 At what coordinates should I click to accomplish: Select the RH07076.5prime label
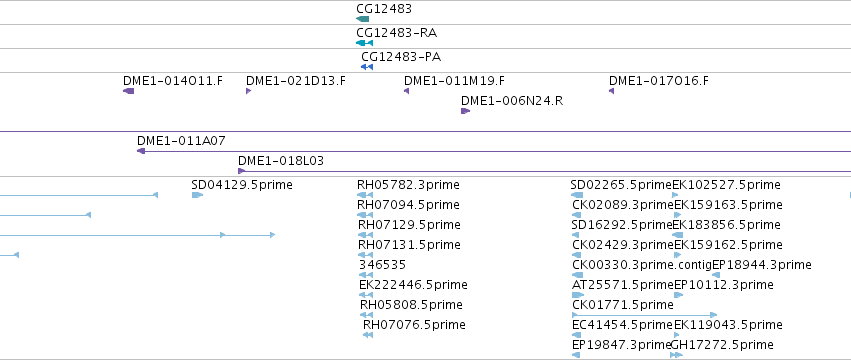(414, 325)
